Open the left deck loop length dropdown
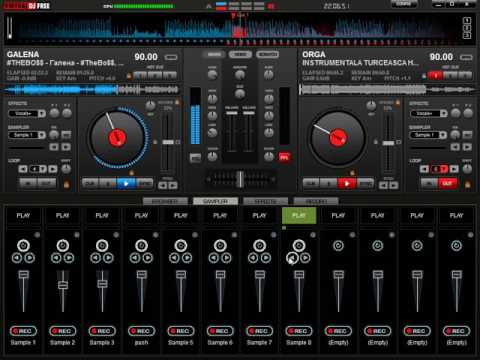 pos(38,169)
